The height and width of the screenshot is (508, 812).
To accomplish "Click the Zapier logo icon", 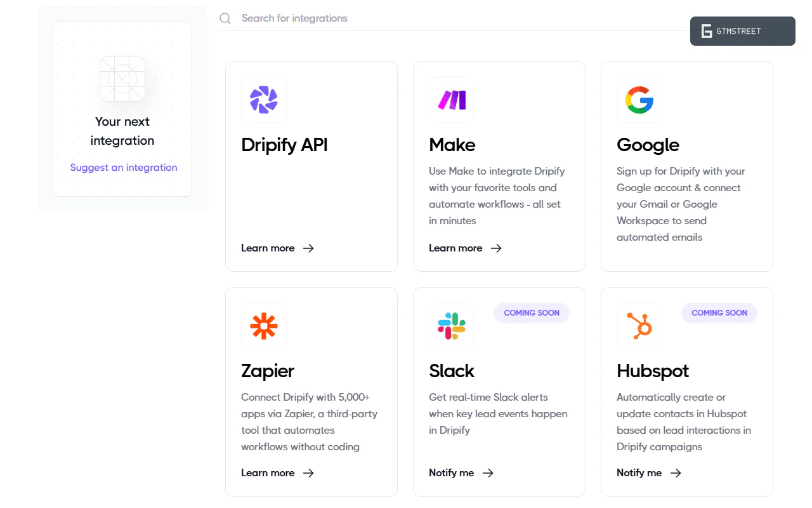I will [264, 326].
